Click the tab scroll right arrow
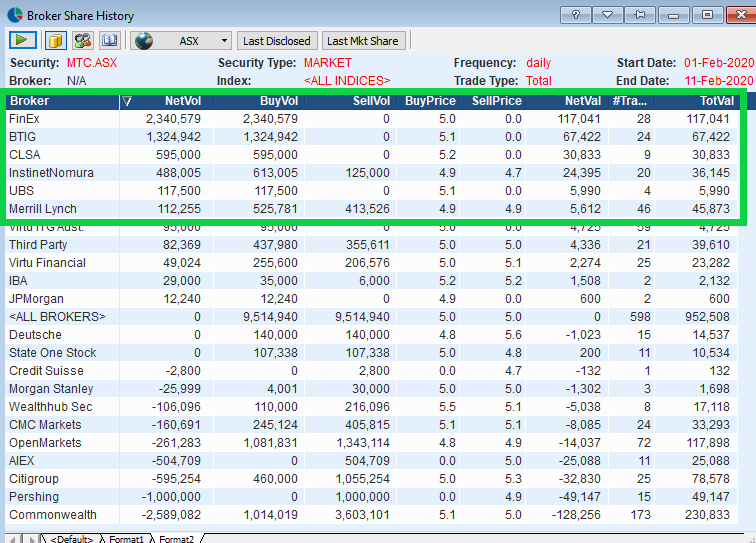Screen dimensions: 756x543 (31, 539)
